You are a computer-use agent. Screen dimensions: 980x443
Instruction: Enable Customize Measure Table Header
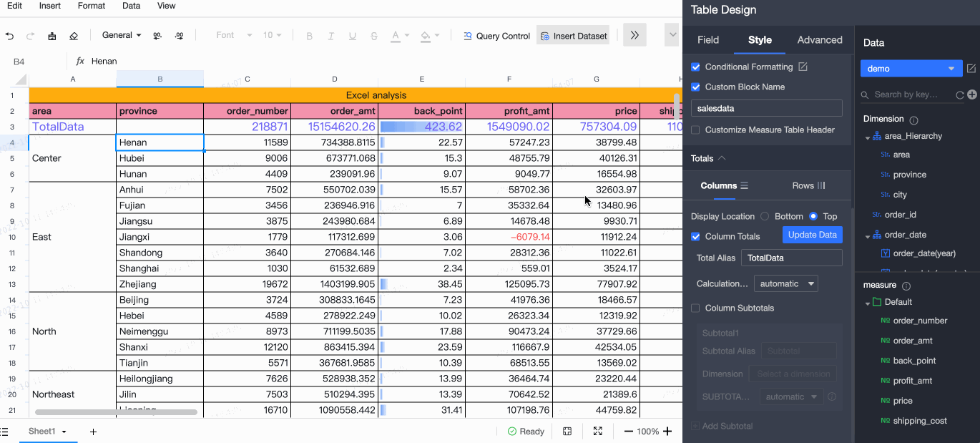pyautogui.click(x=695, y=130)
